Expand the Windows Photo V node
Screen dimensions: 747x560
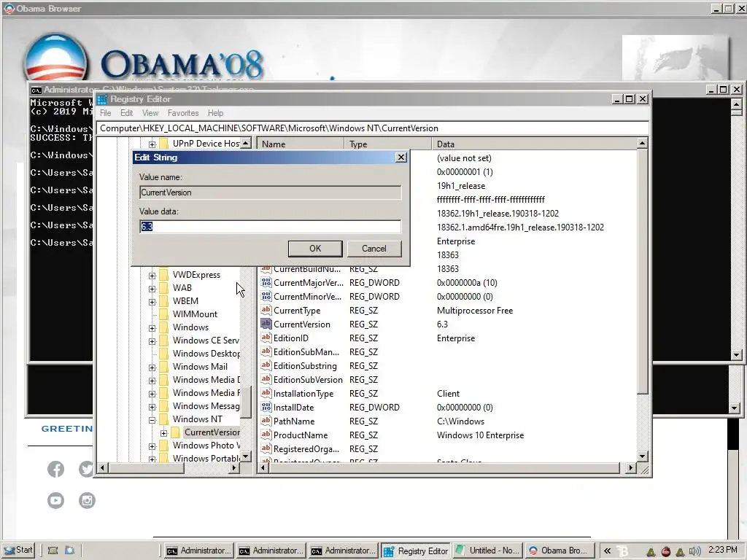[152, 446]
